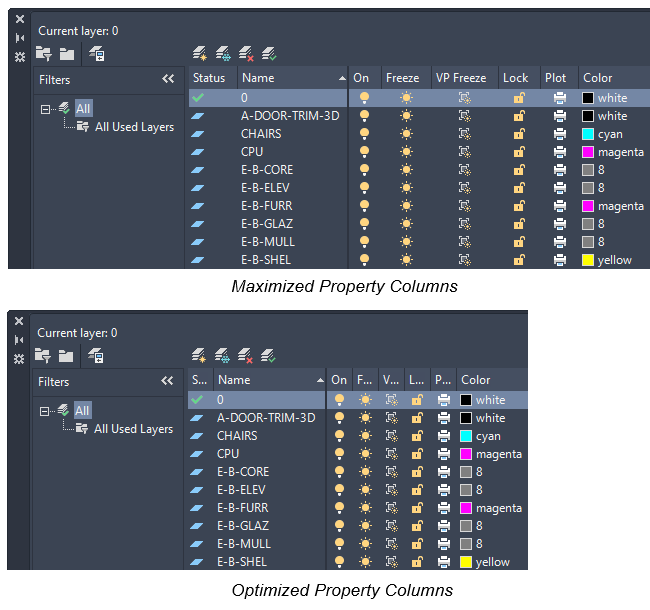Toggle On lightbulb for CHAIRS in upper panel
This screenshot has width=650, height=610.
point(364,134)
